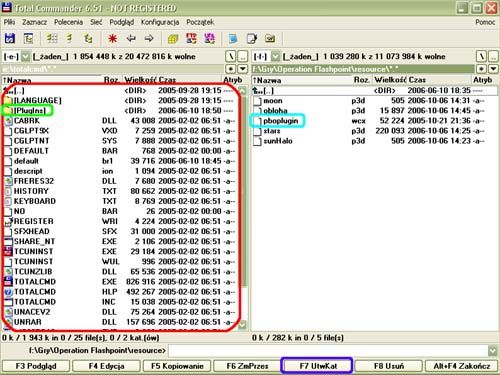Viewport: 500px width, 375px height.
Task: Click the LANGUAGE folder icon
Action: point(8,101)
